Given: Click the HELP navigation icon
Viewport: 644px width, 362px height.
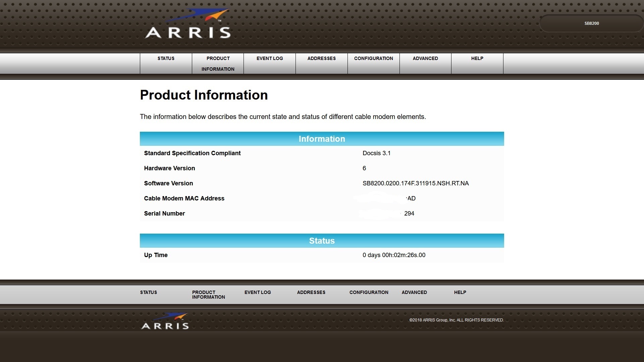Looking at the screenshot, I should point(477,58).
